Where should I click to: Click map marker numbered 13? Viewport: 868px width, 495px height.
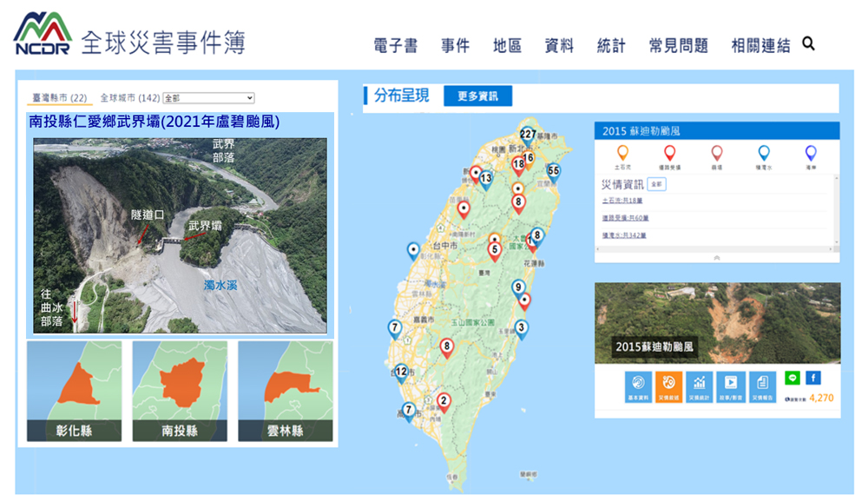tap(486, 180)
